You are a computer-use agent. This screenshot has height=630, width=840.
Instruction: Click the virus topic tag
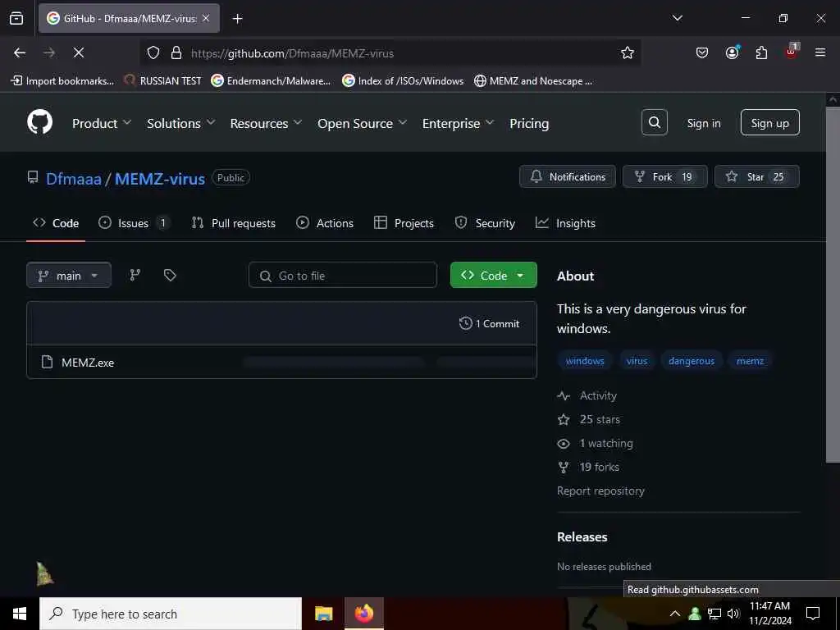[x=637, y=361]
